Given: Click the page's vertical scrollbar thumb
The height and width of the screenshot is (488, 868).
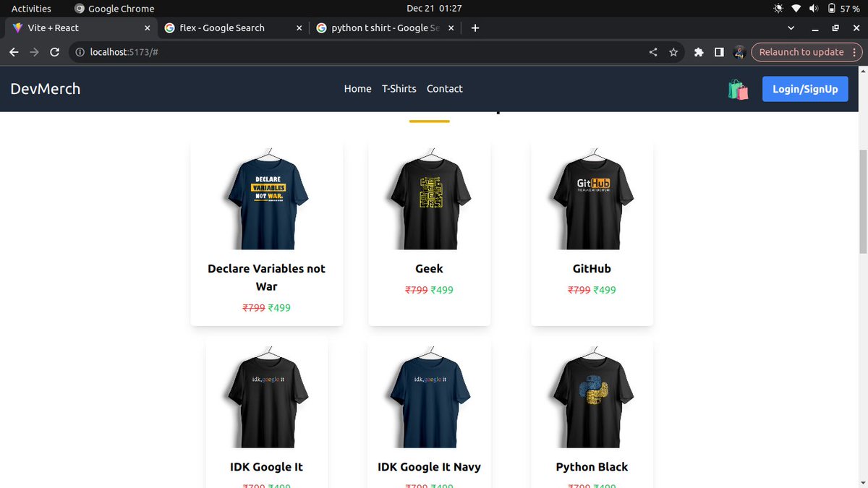Looking at the screenshot, I should point(862,202).
